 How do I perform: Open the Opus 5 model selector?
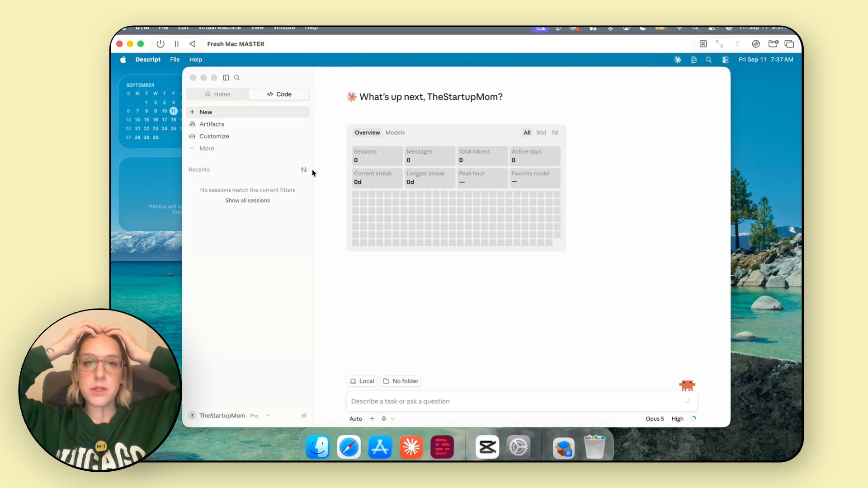click(655, 418)
